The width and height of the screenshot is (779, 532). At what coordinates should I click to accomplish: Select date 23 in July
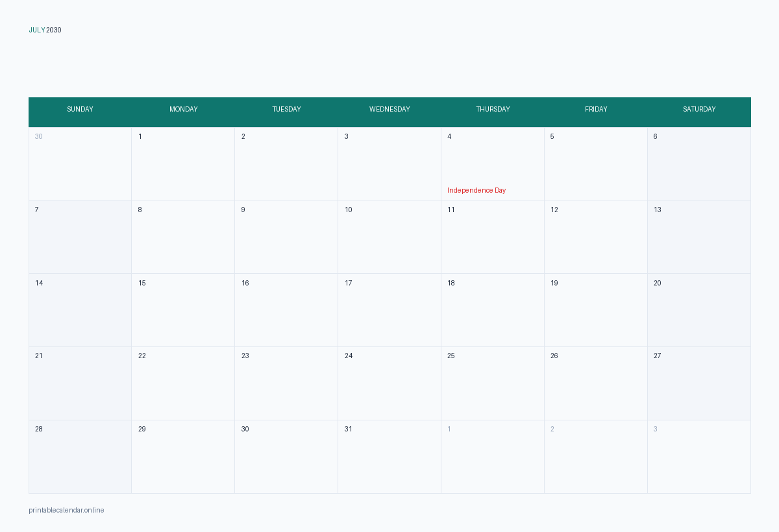click(286, 383)
